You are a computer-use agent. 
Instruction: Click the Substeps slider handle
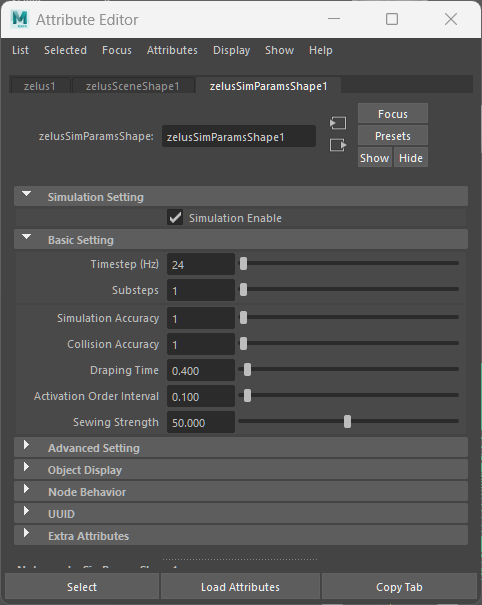click(x=243, y=290)
